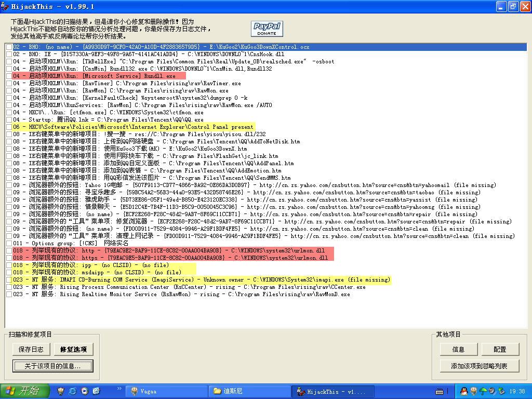Select the 情景聊天 yahoomsg button row

247,207
